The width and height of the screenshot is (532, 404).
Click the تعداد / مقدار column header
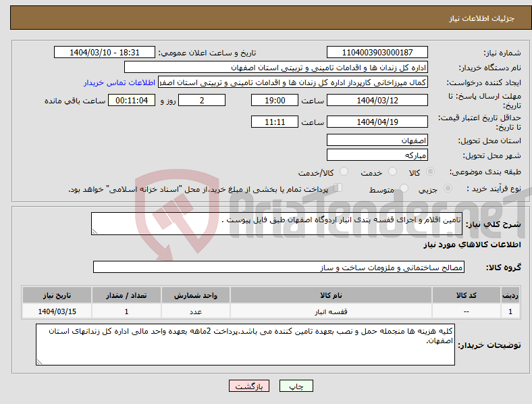126,295
